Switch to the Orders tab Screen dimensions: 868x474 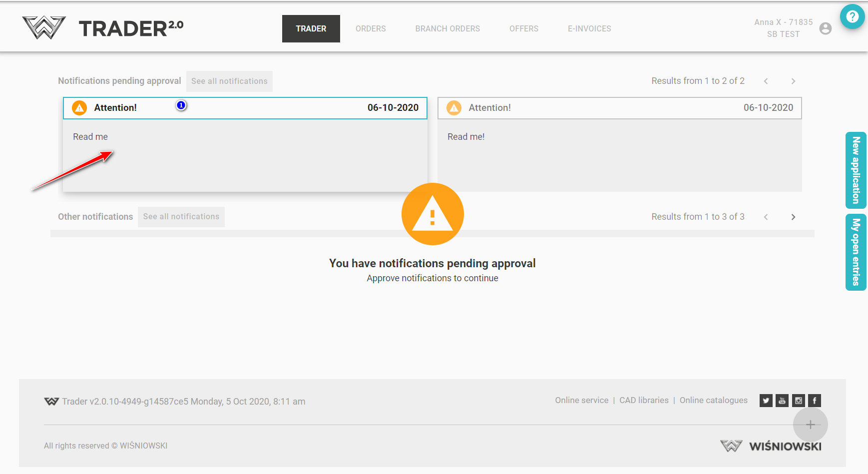pyautogui.click(x=371, y=29)
